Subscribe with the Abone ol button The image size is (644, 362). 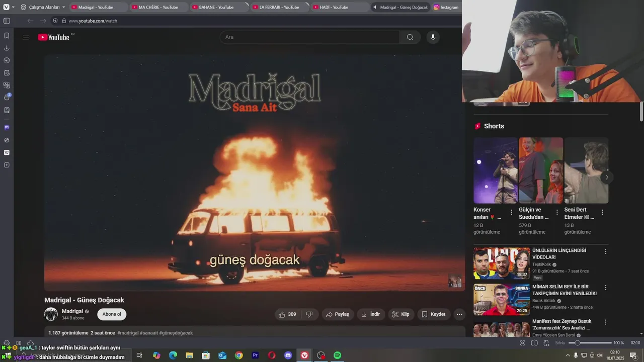pyautogui.click(x=112, y=314)
